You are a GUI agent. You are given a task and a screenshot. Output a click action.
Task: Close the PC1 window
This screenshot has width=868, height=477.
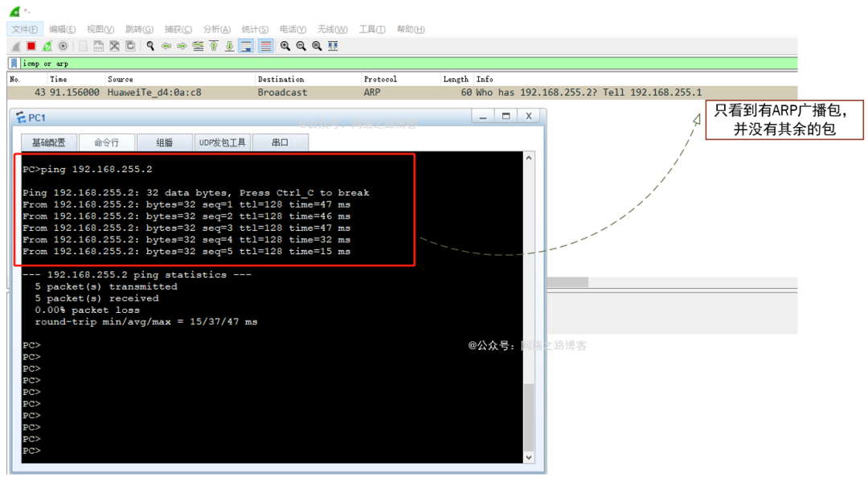click(x=529, y=117)
